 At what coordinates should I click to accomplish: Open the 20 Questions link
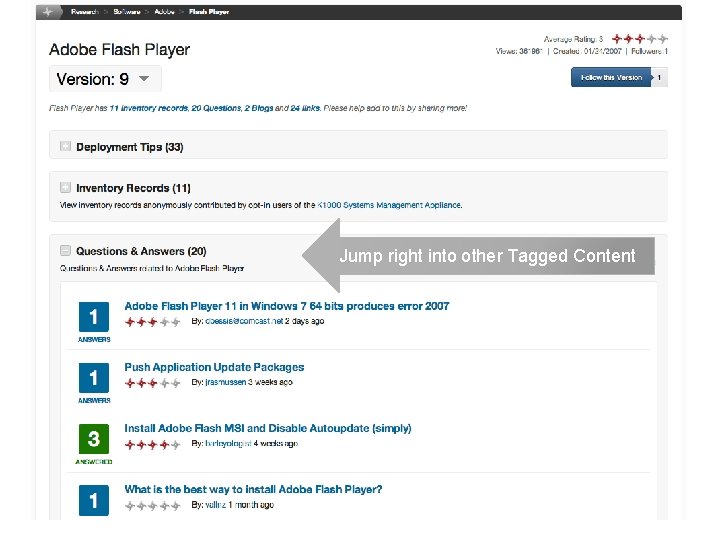pyautogui.click(x=216, y=108)
